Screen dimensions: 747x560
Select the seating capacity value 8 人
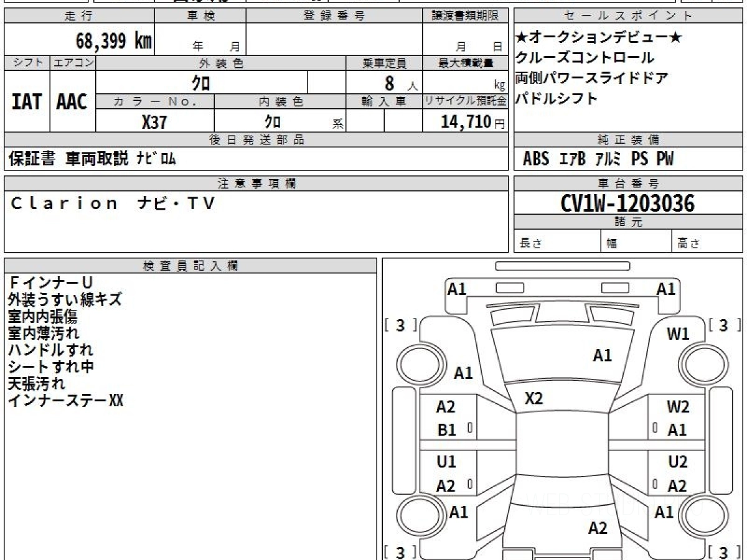(402, 83)
